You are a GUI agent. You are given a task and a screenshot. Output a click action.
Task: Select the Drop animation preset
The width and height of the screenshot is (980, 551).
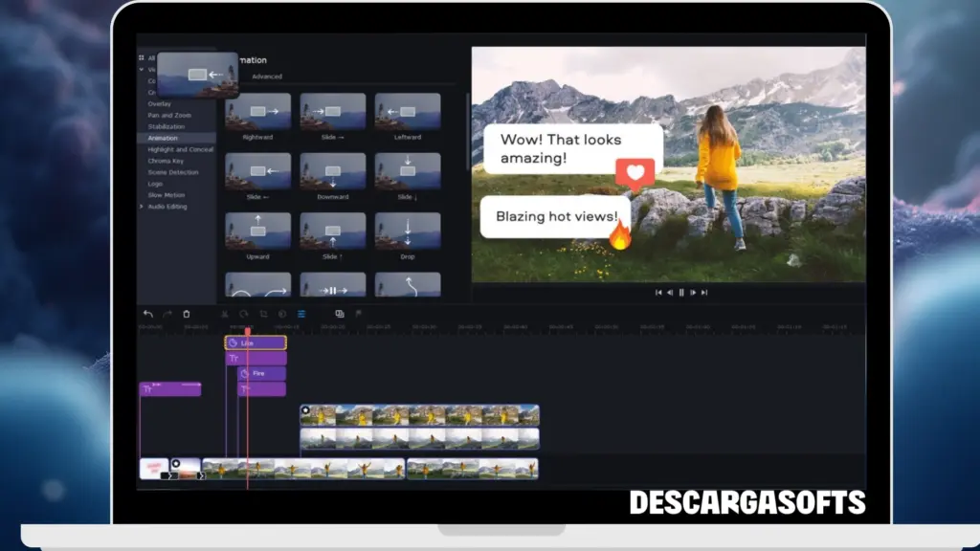pos(409,230)
